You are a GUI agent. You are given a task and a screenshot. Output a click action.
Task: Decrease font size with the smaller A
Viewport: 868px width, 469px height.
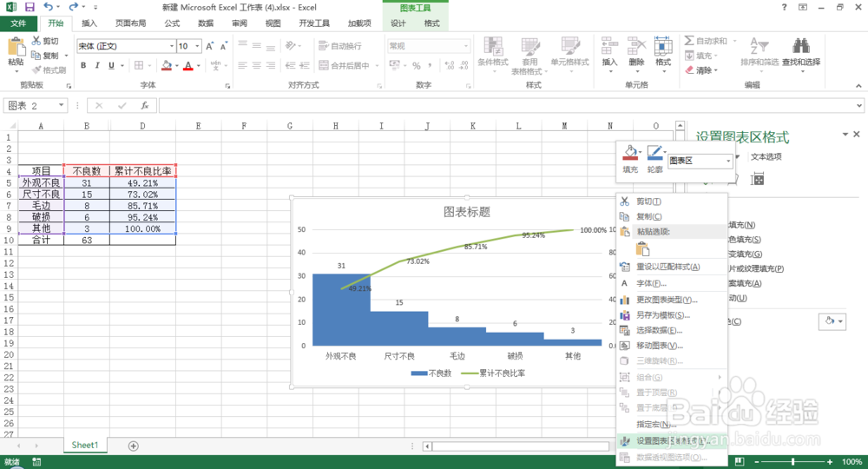click(x=224, y=47)
